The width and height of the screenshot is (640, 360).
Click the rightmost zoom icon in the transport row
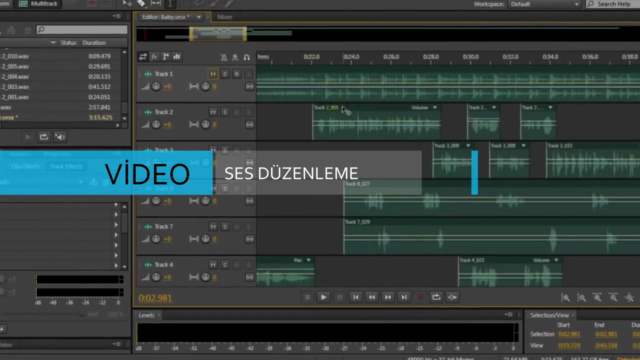(x=629, y=298)
